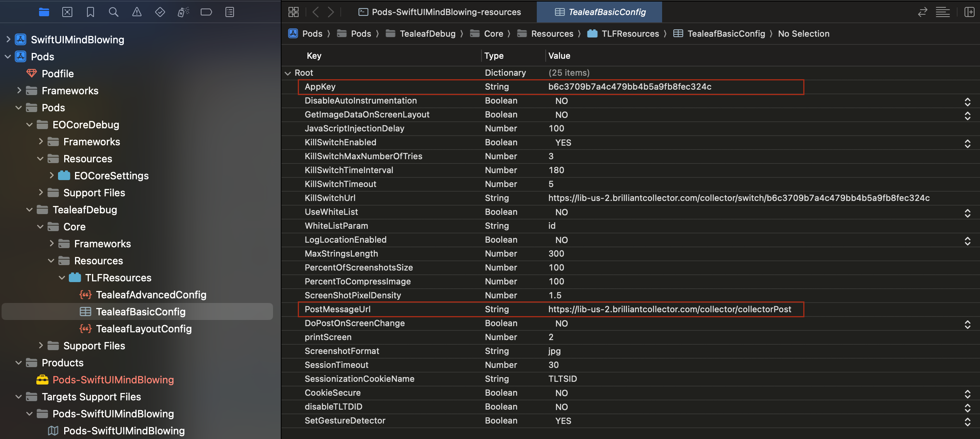
Task: Click the warning/alert icon in toolbar
Action: (x=136, y=12)
